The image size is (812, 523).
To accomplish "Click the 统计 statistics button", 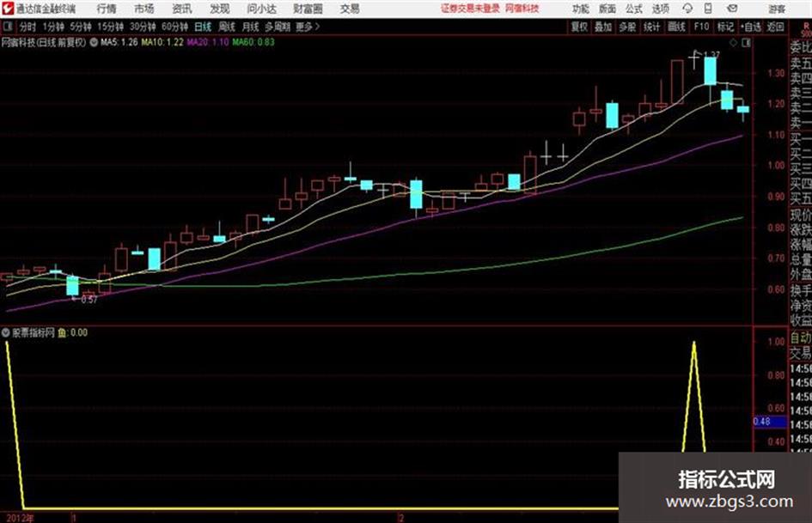I will tap(651, 27).
